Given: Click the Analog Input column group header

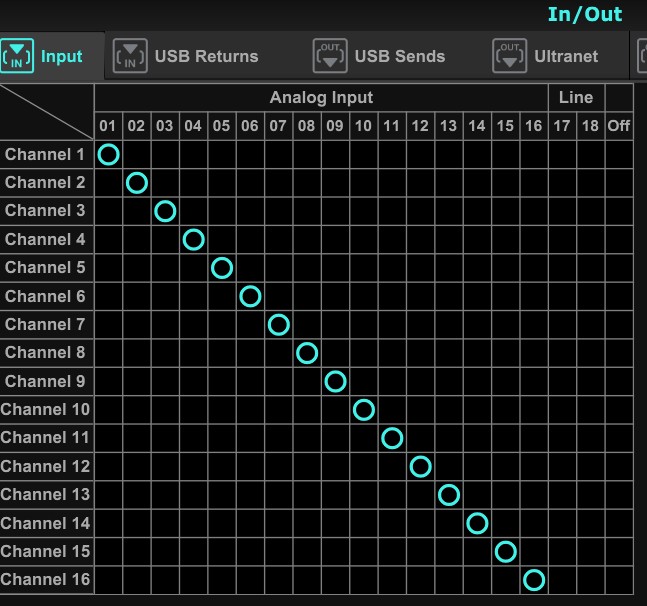Looking at the screenshot, I should pyautogui.click(x=321, y=97).
